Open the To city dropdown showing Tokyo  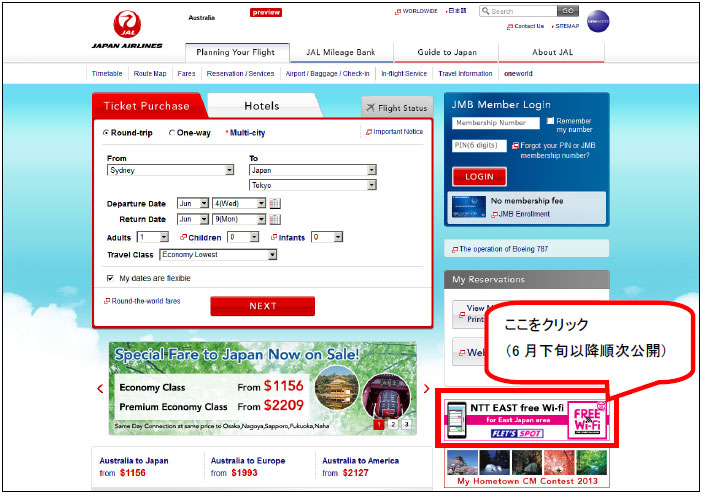[312, 185]
